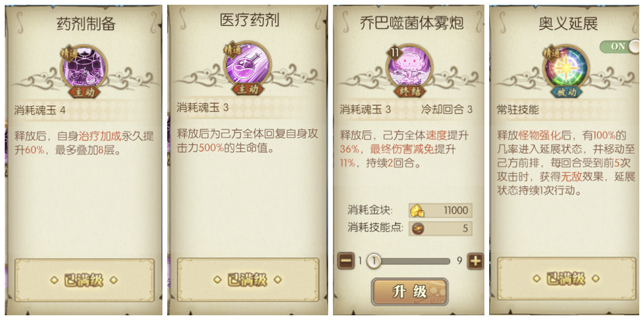Tap the 药剂制备 skill icon
The image size is (644, 320).
84,67
